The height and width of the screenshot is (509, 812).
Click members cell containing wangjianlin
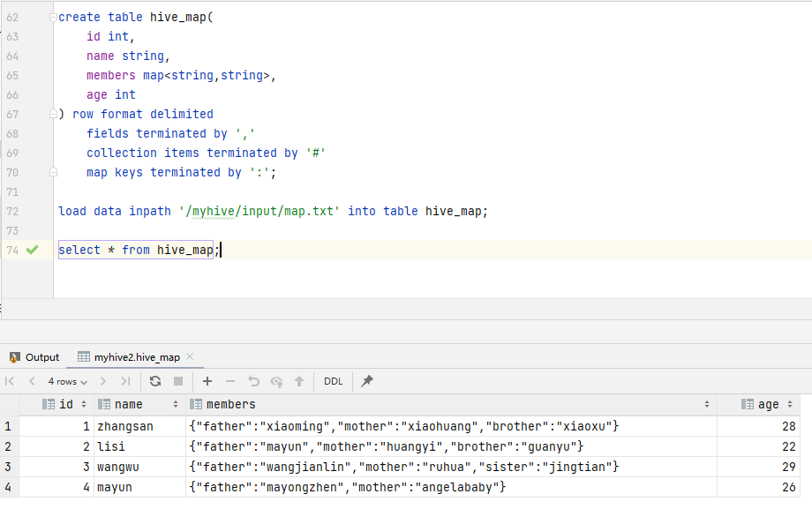(x=451, y=467)
